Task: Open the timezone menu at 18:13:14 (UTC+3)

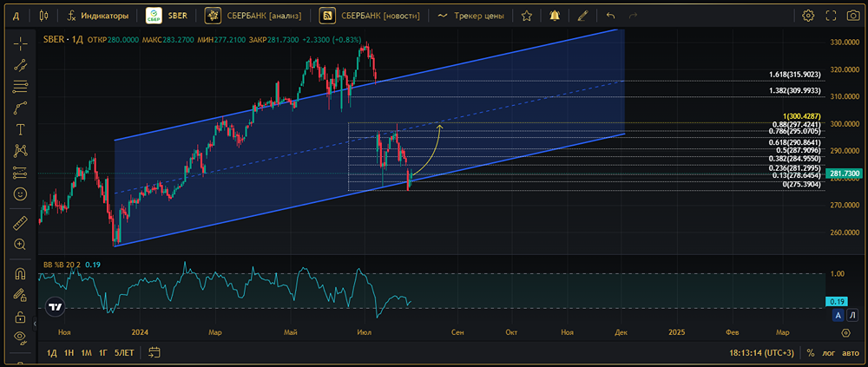Action: pos(762,353)
